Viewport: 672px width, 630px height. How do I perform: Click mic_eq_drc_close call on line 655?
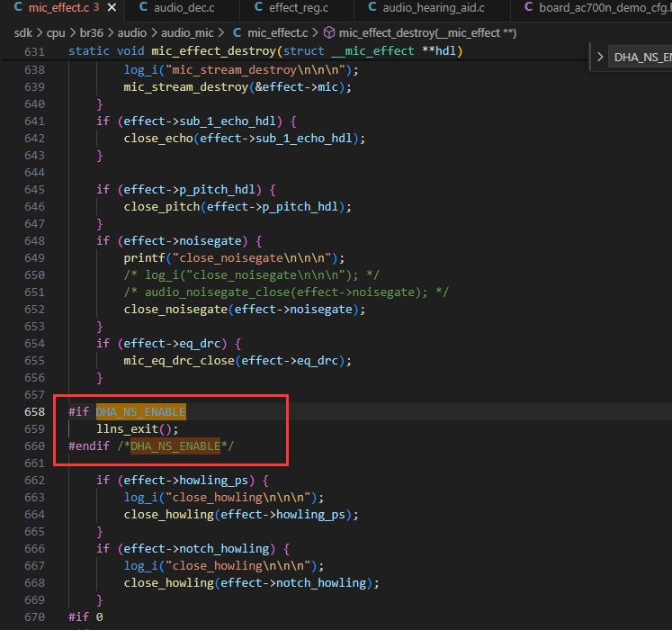(237, 361)
